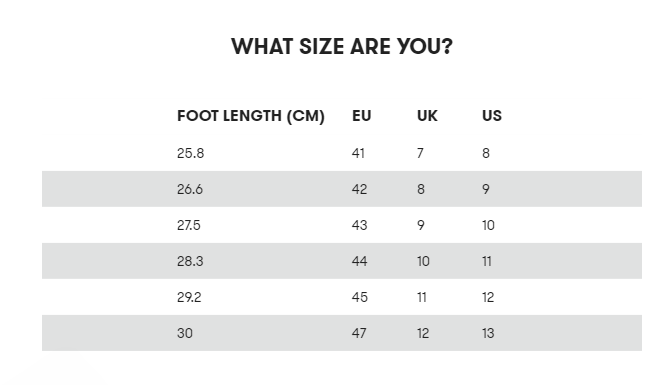Screen dimensions: 670x385
Task: Select the 25.8 foot length cell
Action: pos(191,153)
